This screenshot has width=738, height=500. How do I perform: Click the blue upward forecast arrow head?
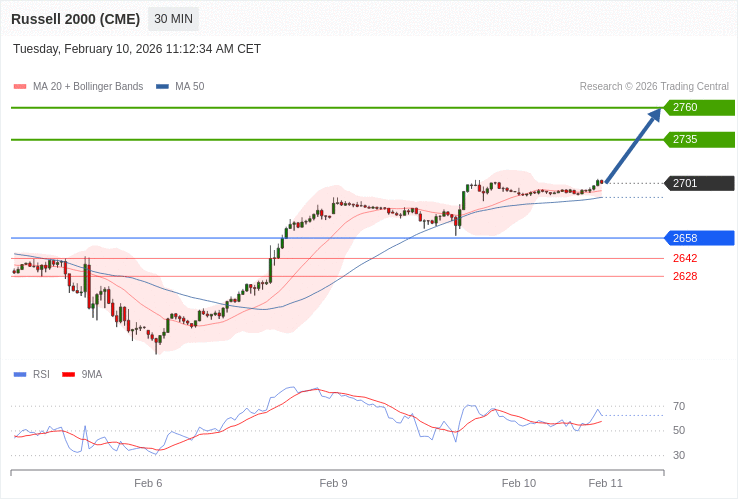click(x=654, y=115)
